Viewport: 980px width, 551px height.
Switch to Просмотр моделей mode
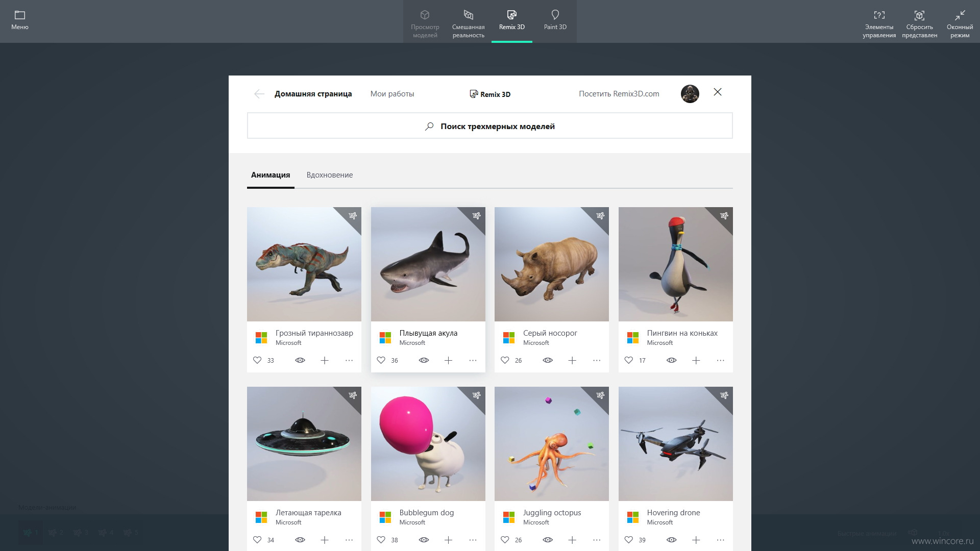pos(425,21)
